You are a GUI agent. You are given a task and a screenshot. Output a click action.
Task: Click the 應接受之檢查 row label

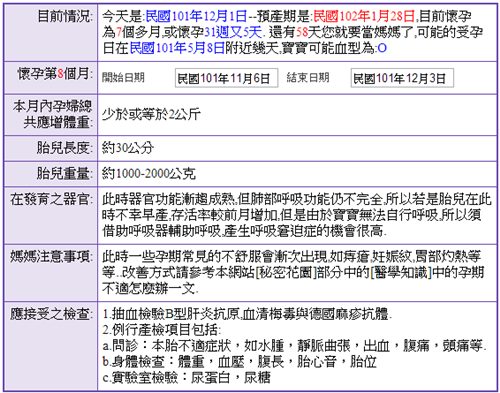pyautogui.click(x=51, y=314)
